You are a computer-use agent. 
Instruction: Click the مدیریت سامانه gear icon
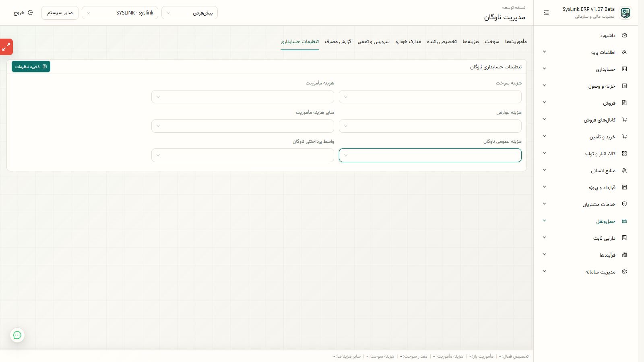click(x=624, y=272)
